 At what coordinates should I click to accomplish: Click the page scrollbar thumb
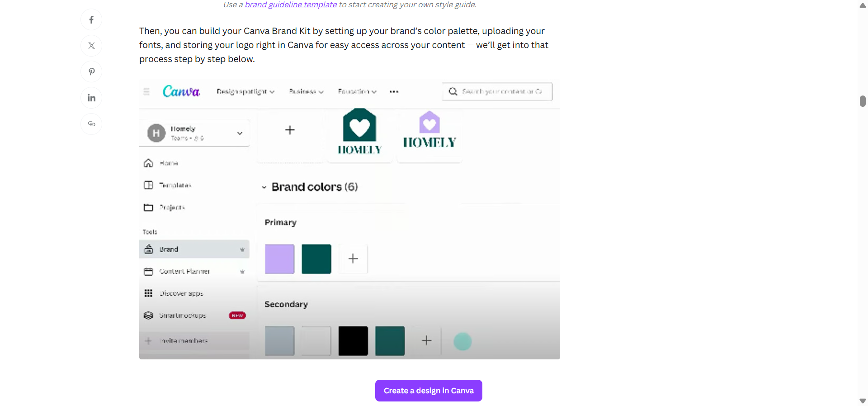tap(863, 101)
